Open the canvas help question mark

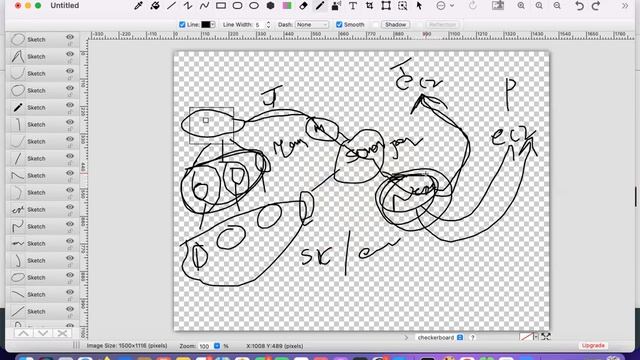click(x=473, y=338)
